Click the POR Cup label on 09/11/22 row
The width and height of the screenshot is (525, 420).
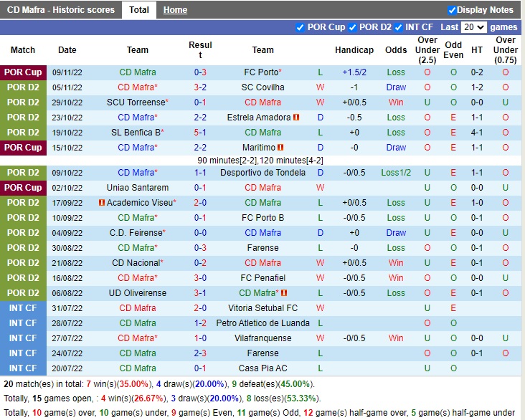tap(23, 72)
